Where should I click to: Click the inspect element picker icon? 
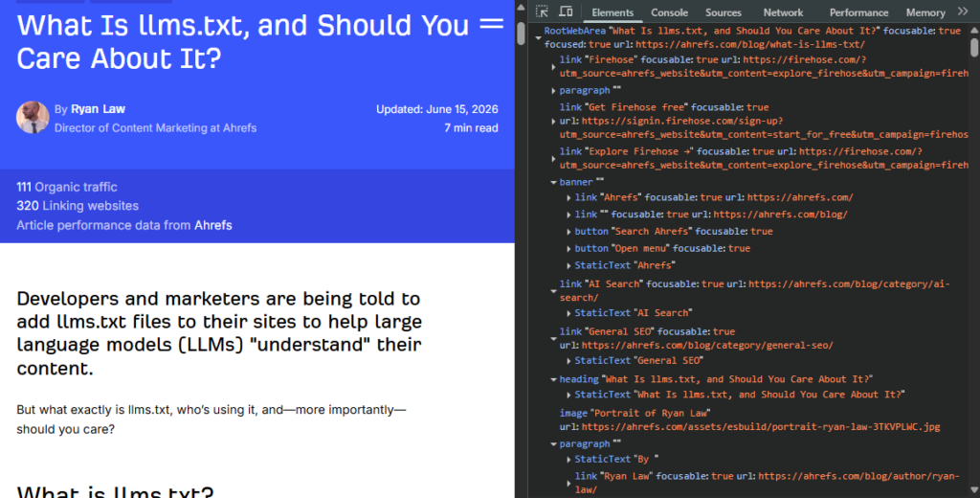click(542, 11)
